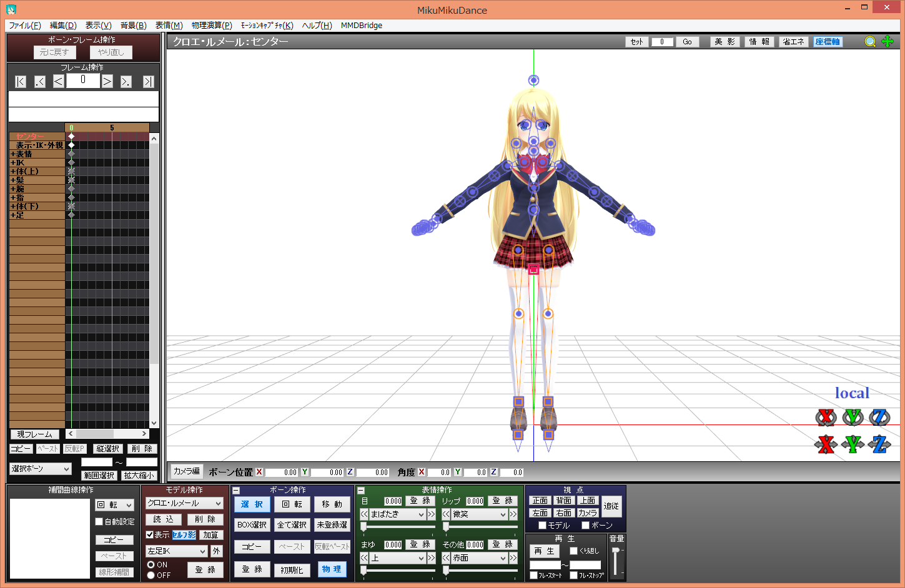Collapse the ボーン操作 panel minus icon
This screenshot has width=905, height=588.
(x=236, y=491)
